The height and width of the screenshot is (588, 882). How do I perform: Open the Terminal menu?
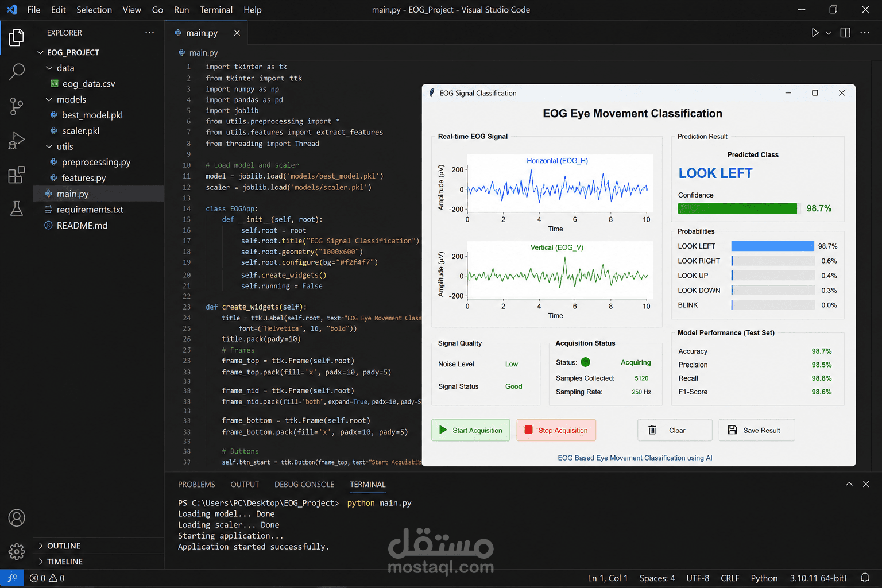(x=216, y=10)
